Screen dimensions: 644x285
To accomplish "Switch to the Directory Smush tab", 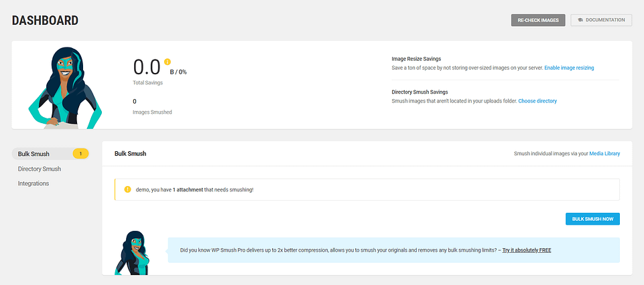I will tap(39, 169).
